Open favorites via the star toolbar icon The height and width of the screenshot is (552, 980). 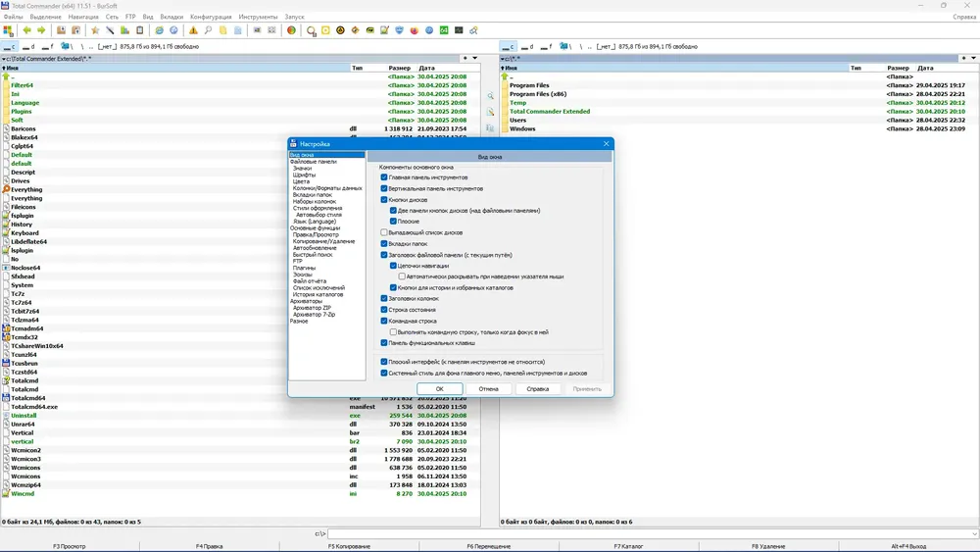[95, 30]
